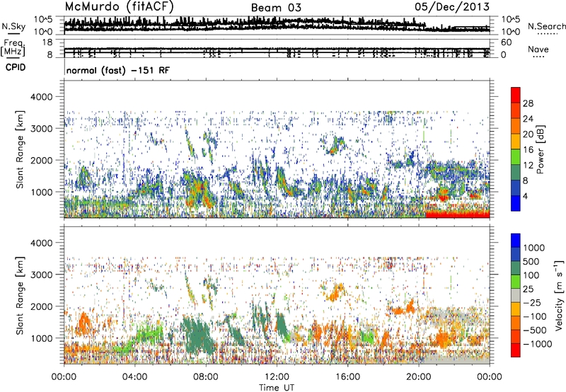The height and width of the screenshot is (392, 566).
Task: Click the 'Power [dB]' colorbar label
Action: (x=541, y=149)
